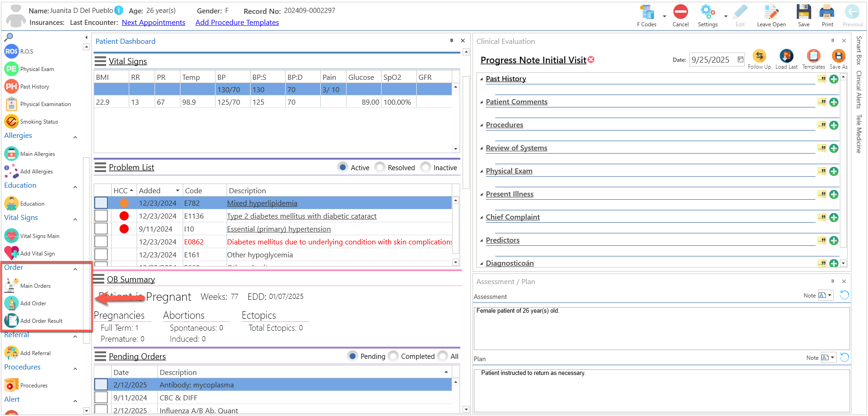Check the Mixed hyperlipidemia row checkbox

pos(101,203)
